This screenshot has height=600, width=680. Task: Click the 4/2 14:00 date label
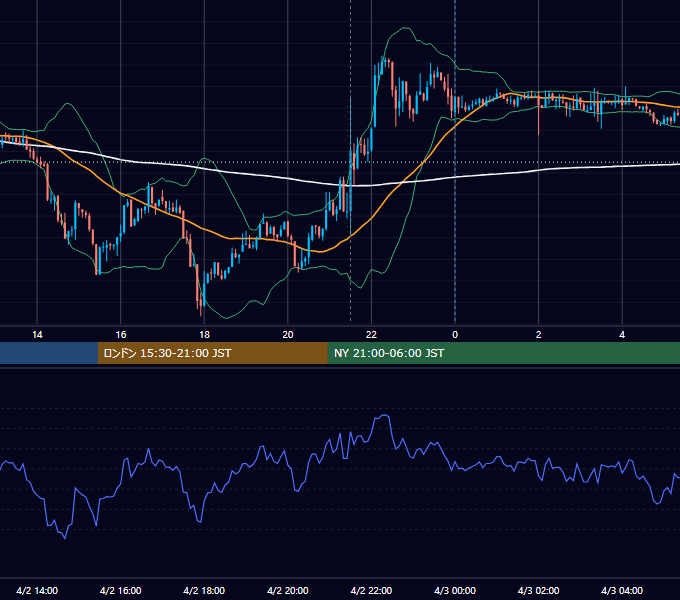(37, 590)
